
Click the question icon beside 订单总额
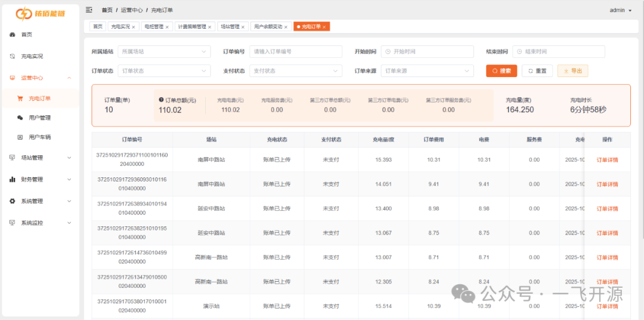[x=161, y=100]
